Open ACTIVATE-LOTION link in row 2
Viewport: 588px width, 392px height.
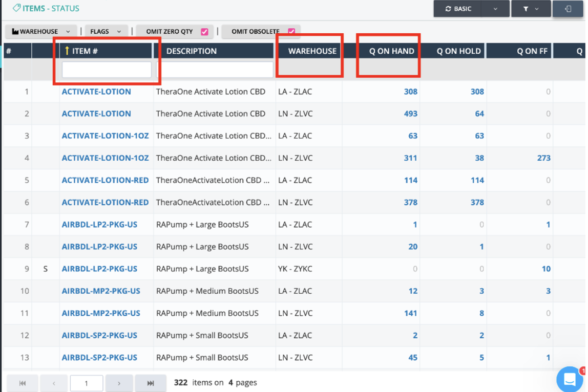96,114
